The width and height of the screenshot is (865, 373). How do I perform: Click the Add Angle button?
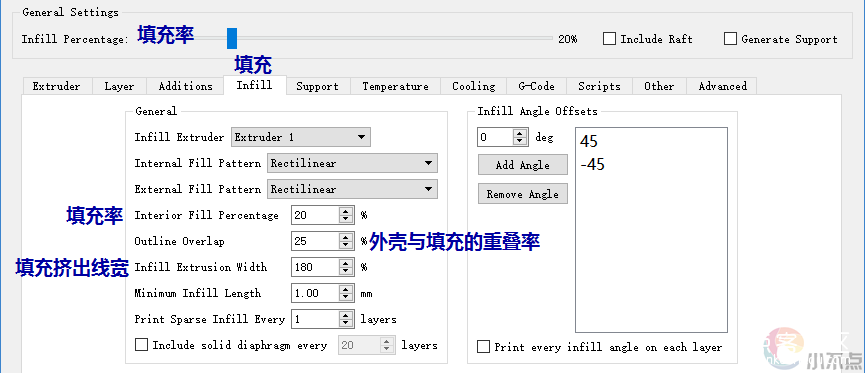[522, 165]
